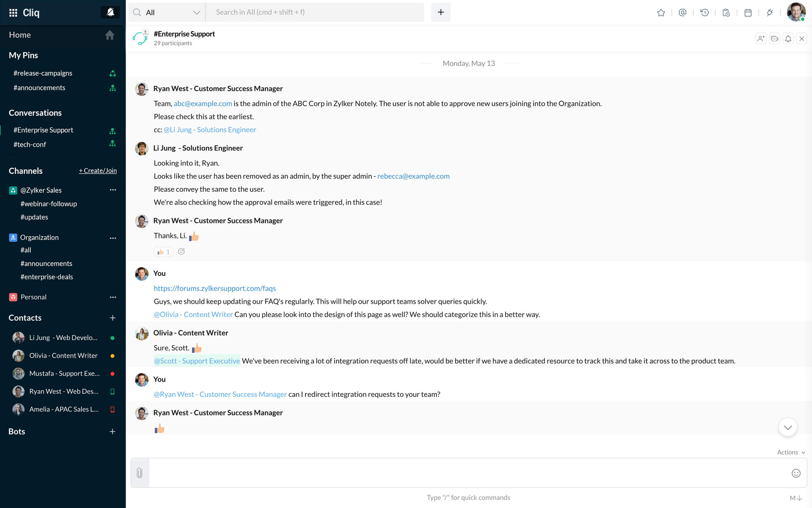Image resolution: width=812 pixels, height=508 pixels.
Task: Click the + Create/Join channels link
Action: pos(98,170)
